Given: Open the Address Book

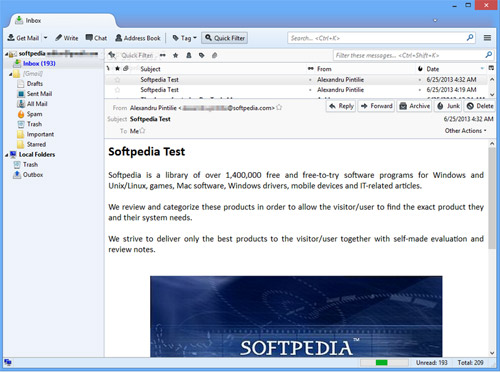Looking at the screenshot, I should coord(138,38).
